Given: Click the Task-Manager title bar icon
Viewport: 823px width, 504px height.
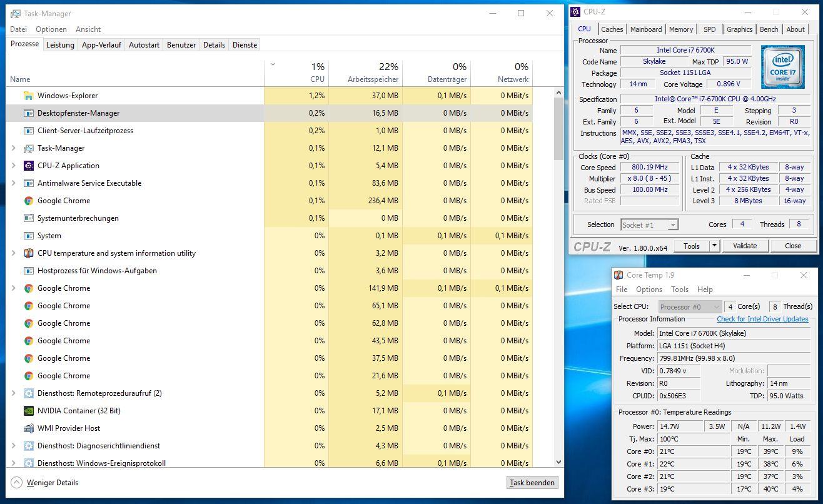Looking at the screenshot, I should tap(16, 13).
